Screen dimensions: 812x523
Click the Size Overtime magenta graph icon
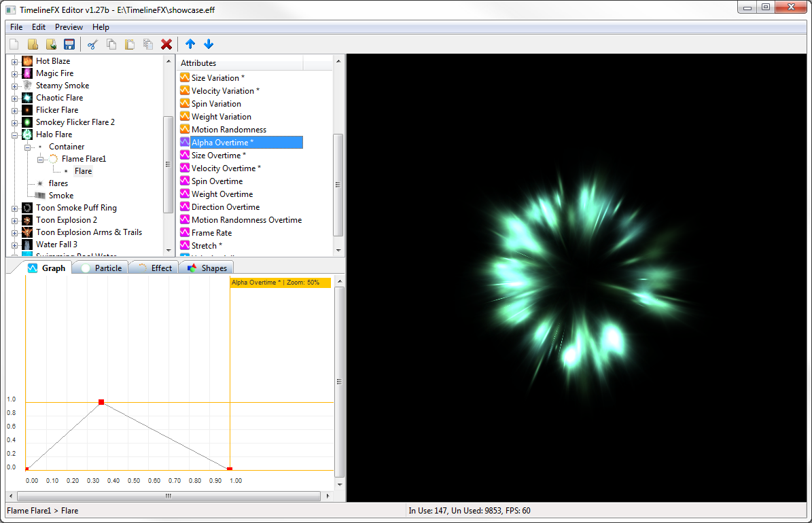tap(185, 156)
